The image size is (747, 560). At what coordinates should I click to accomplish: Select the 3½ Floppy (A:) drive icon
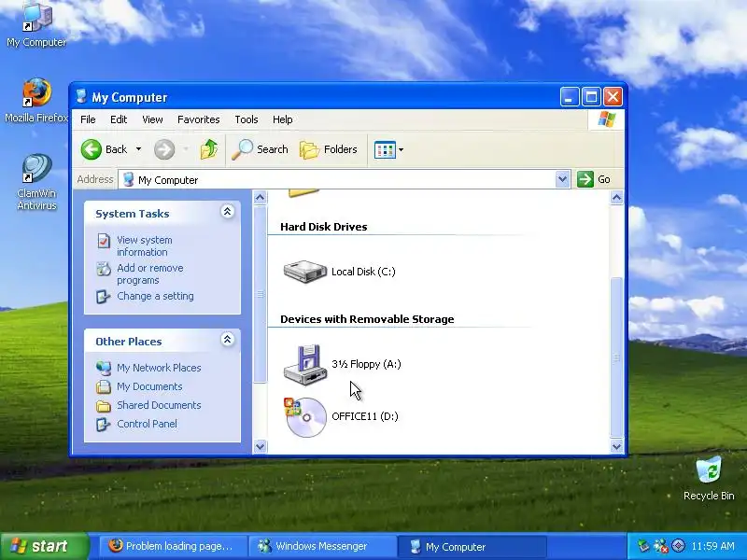click(305, 364)
